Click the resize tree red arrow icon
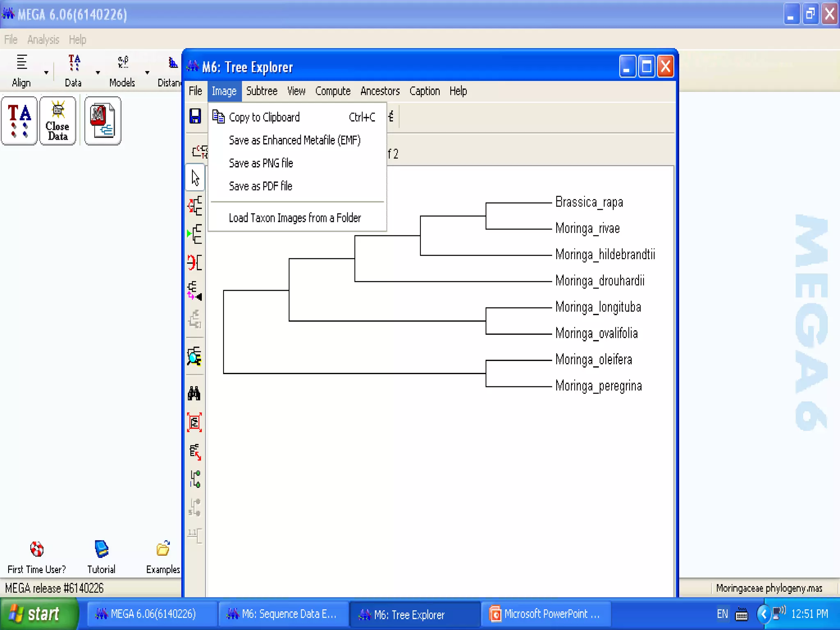 pyautogui.click(x=195, y=451)
